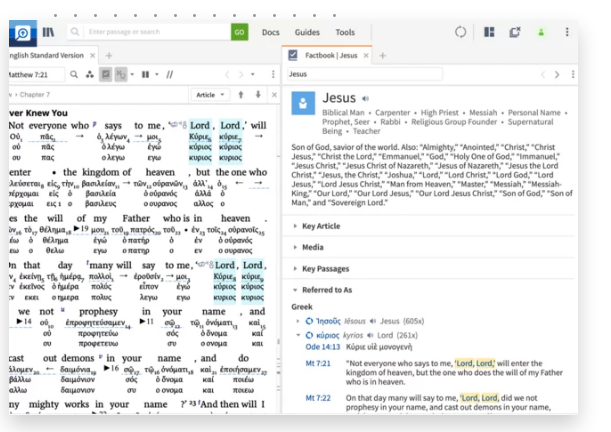
Task: Add new tab beside Factbook
Action: pos(382,55)
